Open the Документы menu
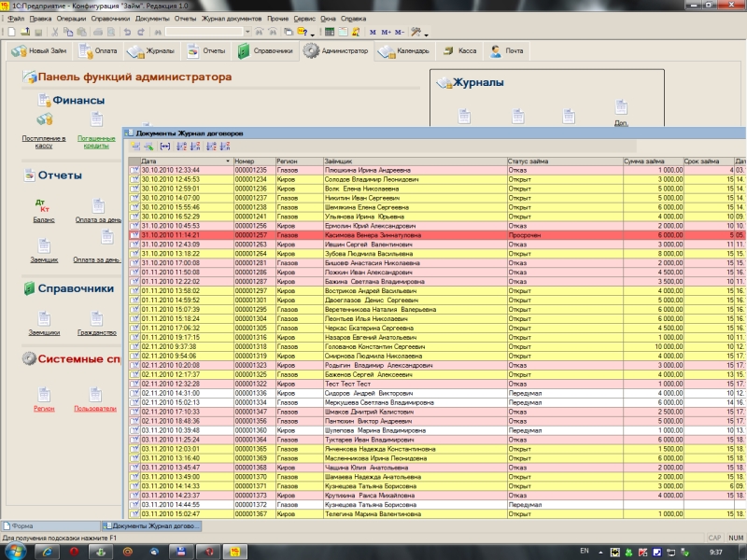This screenshot has width=747, height=560. (x=152, y=19)
